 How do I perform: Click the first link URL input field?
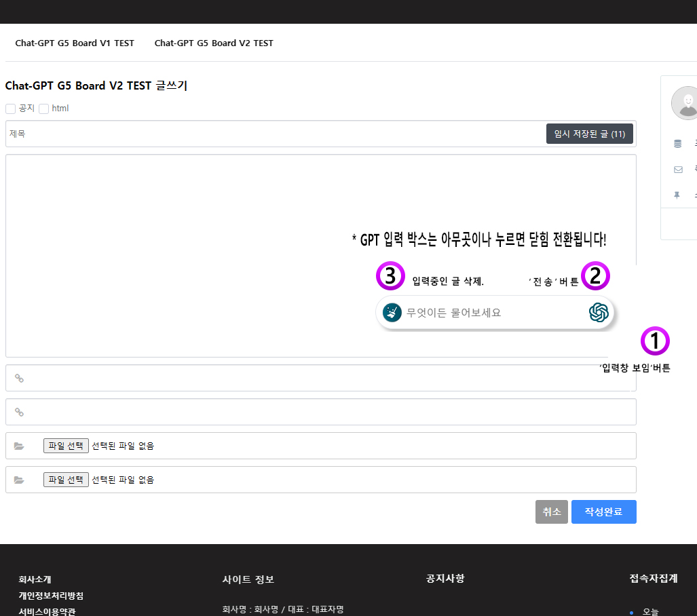tap(321, 379)
